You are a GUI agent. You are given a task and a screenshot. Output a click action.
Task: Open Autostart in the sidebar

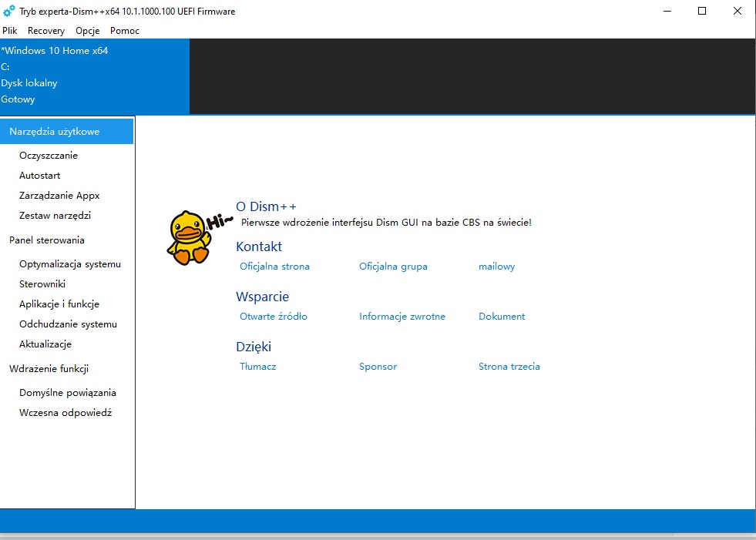pos(40,176)
